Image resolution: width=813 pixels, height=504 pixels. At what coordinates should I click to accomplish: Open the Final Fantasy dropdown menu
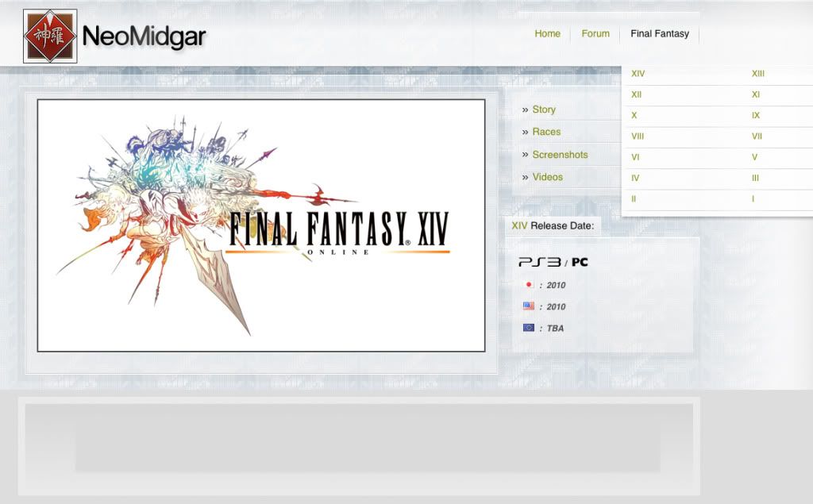coord(660,33)
